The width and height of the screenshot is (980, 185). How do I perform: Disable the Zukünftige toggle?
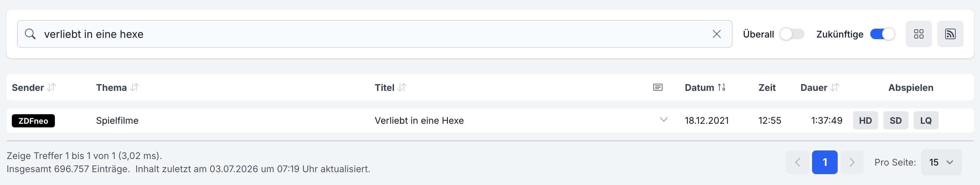point(882,34)
